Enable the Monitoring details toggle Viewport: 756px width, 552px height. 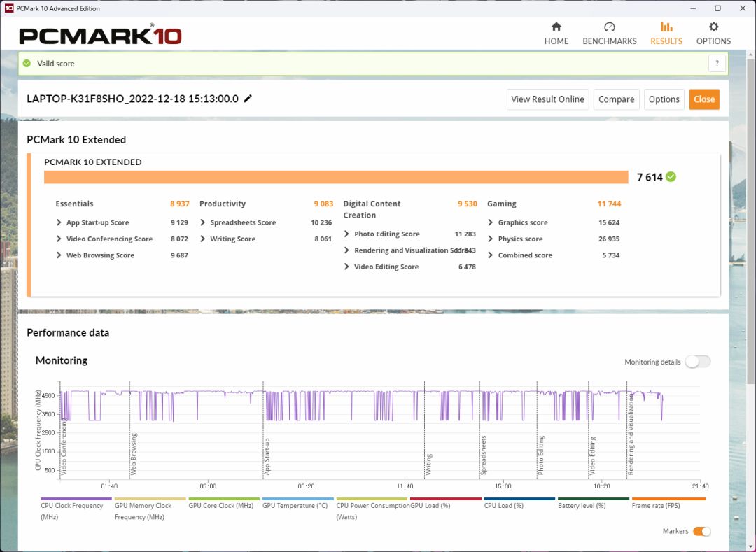[x=697, y=362]
